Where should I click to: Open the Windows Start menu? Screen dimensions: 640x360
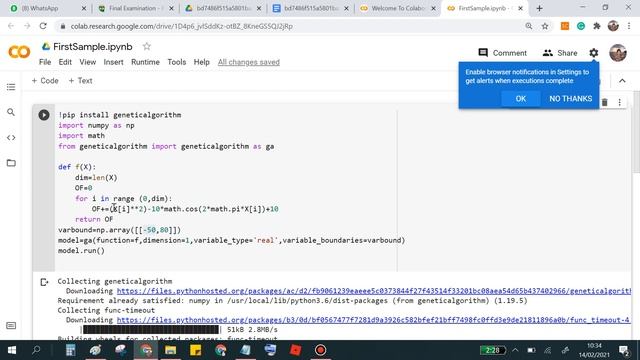point(12,350)
